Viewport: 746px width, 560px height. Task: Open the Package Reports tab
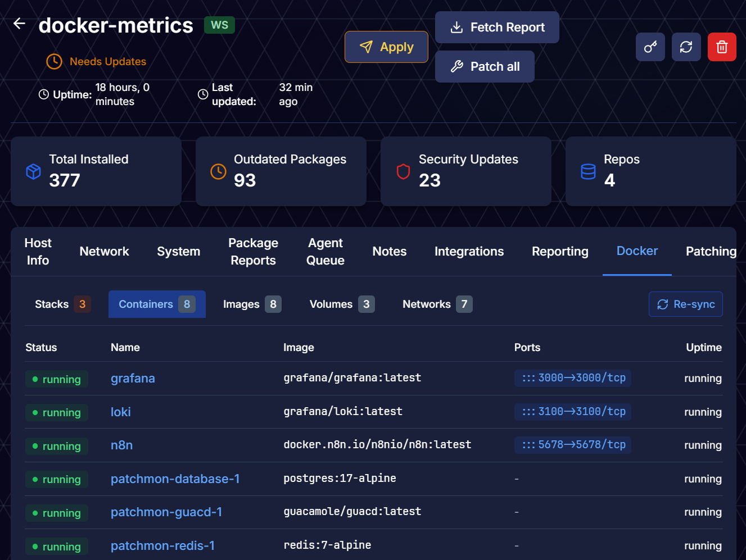pyautogui.click(x=253, y=252)
